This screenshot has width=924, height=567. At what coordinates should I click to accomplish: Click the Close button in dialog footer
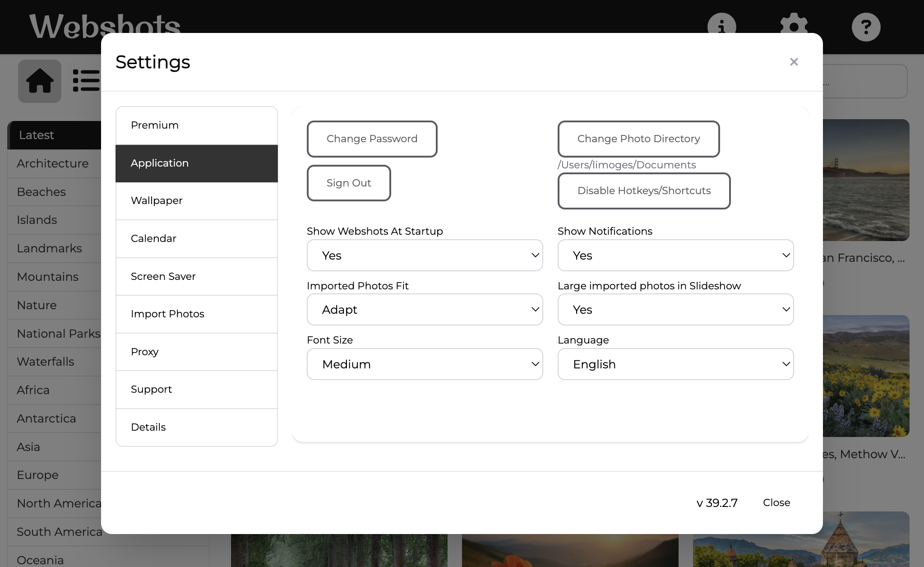point(776,502)
